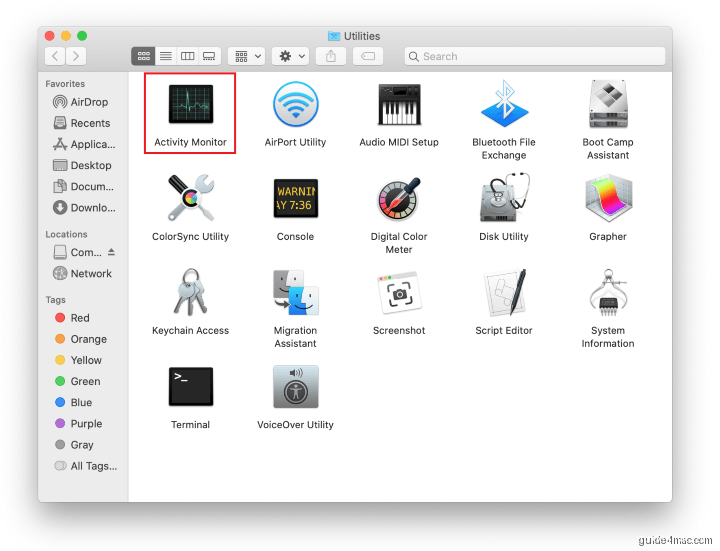Click the Utilities folder title icon
This screenshot has height=551, width=720.
click(334, 36)
